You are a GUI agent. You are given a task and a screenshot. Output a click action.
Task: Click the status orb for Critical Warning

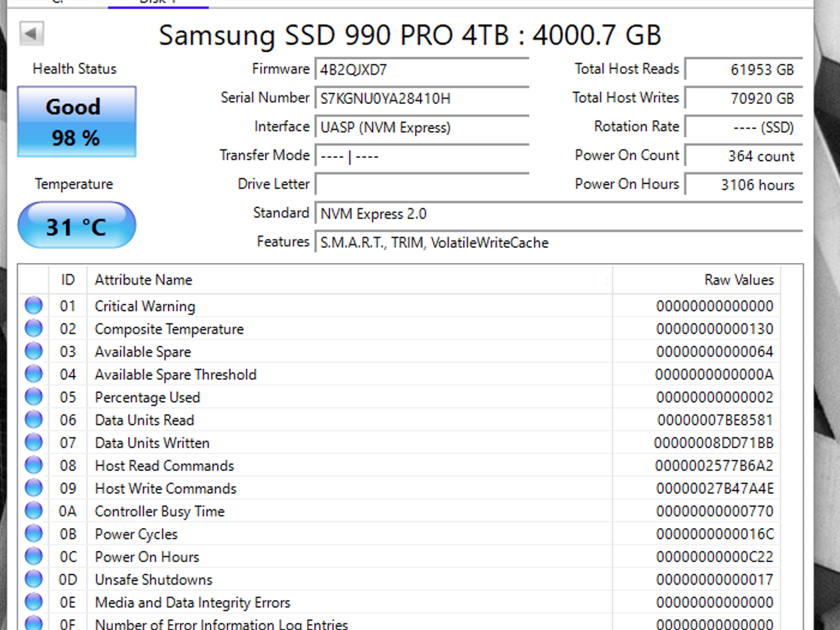pyautogui.click(x=34, y=306)
